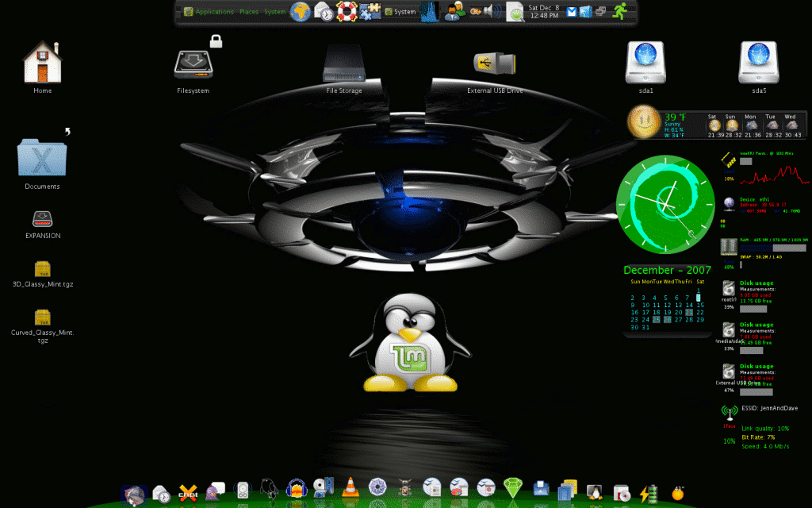Open the document search magnifier icon
Viewport: 812px width, 508px height.
[x=515, y=12]
